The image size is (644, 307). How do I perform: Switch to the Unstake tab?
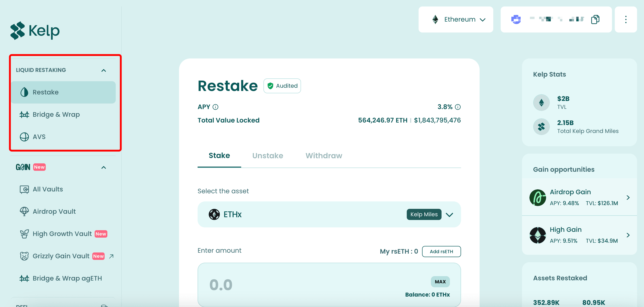click(x=267, y=156)
